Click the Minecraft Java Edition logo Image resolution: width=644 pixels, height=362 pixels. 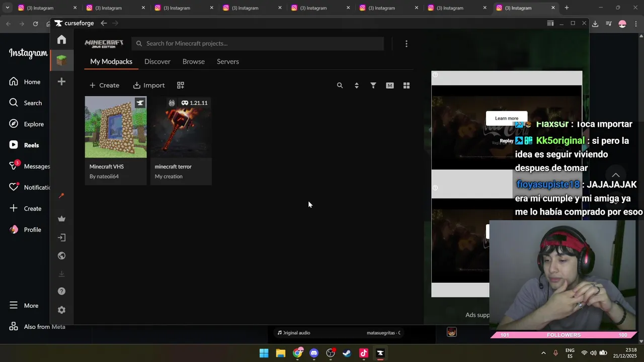pos(104,43)
